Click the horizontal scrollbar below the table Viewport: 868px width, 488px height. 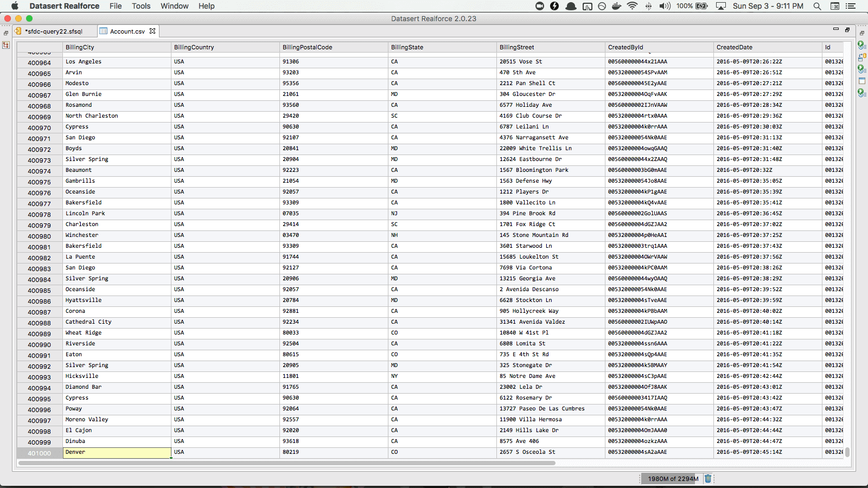[286, 463]
